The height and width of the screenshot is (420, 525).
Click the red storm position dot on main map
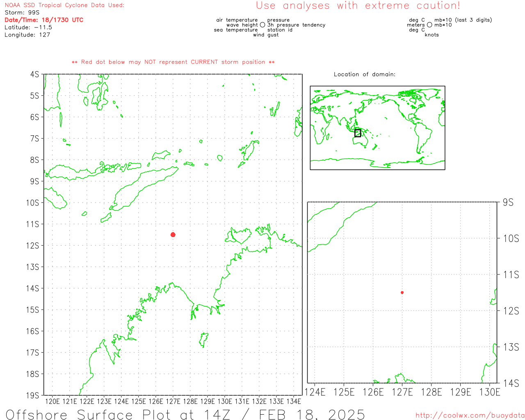173,235
